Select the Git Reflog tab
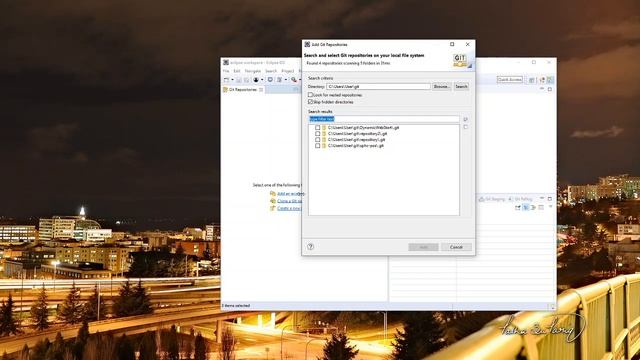This screenshot has width=640, height=360. 520,199
